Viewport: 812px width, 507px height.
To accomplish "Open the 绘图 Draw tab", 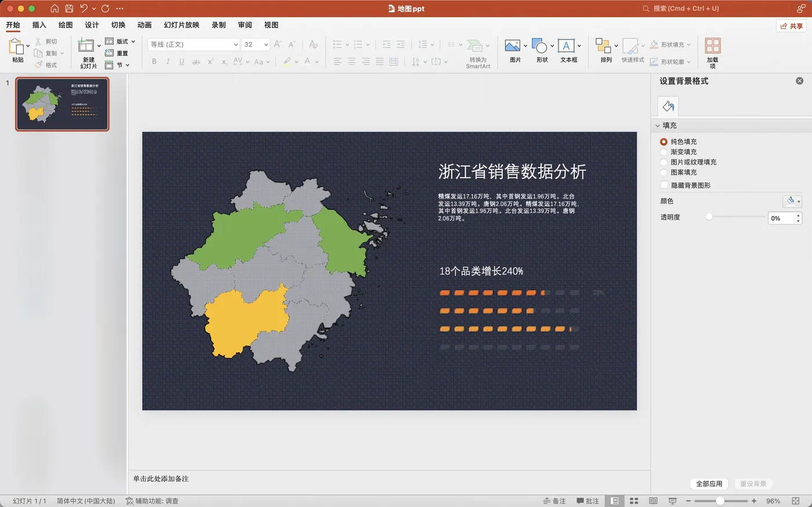I will pyautogui.click(x=66, y=25).
